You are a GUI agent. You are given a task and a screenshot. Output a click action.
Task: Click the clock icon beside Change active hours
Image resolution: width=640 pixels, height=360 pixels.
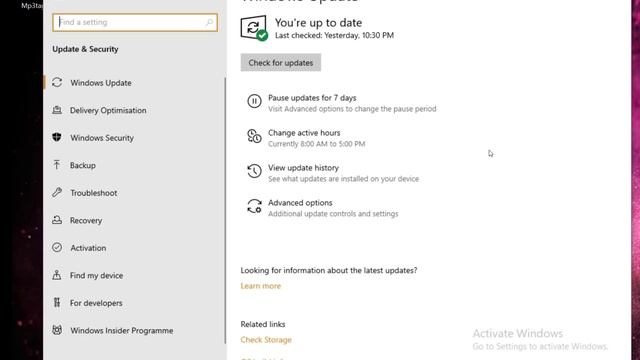click(x=254, y=136)
